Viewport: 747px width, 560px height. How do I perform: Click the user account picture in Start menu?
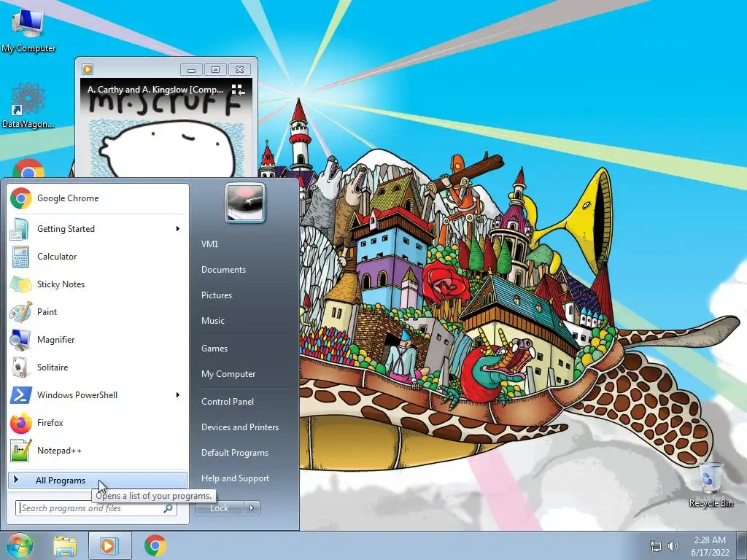click(x=245, y=203)
